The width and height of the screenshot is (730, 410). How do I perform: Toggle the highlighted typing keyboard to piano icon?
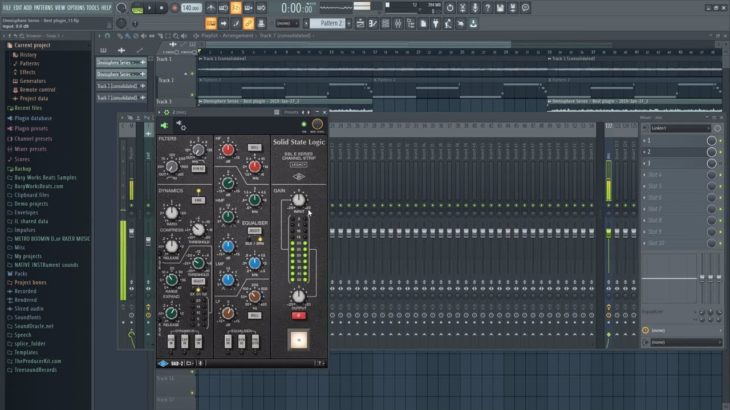(211, 23)
